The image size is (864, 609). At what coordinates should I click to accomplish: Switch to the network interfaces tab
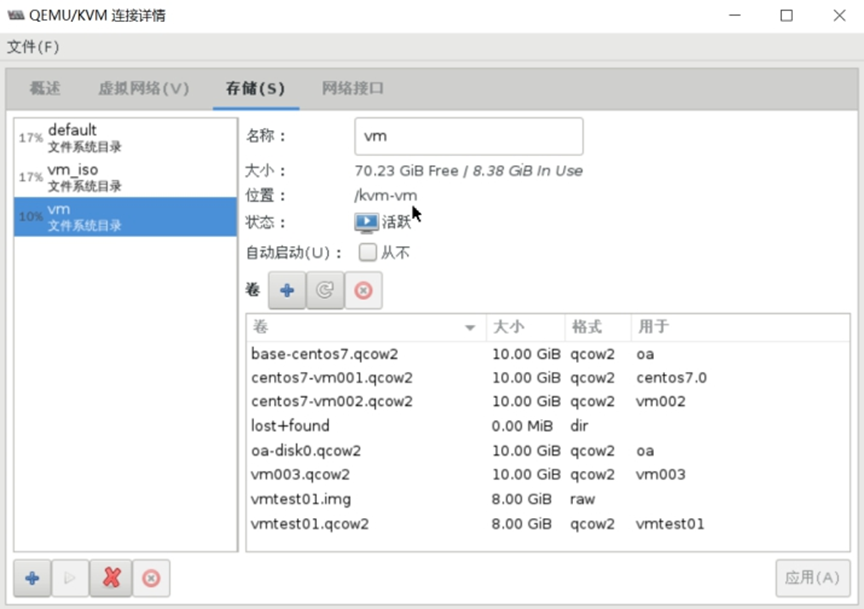[353, 88]
